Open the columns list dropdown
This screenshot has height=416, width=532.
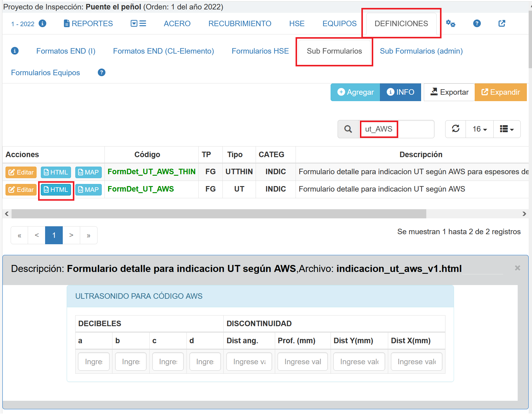[x=506, y=129]
